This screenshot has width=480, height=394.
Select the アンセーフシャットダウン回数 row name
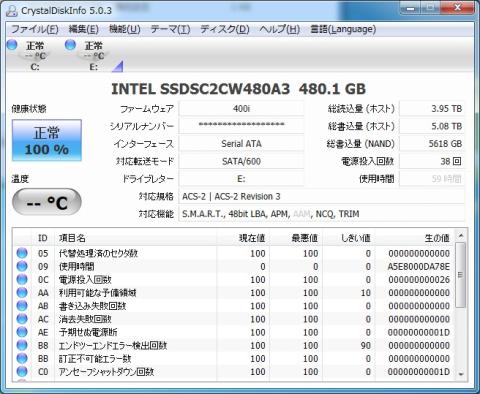106,371
